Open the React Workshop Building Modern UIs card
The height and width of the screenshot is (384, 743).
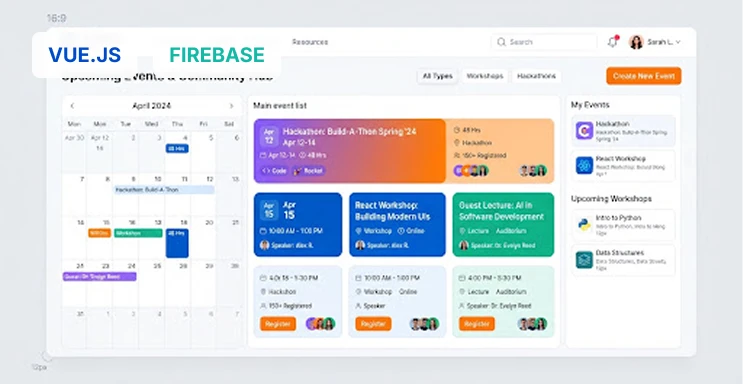398,225
